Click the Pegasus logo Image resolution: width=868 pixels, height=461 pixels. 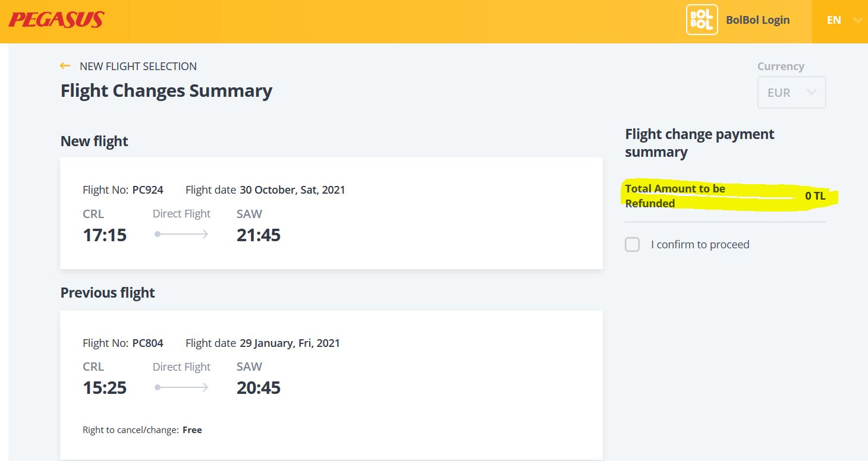click(56, 20)
